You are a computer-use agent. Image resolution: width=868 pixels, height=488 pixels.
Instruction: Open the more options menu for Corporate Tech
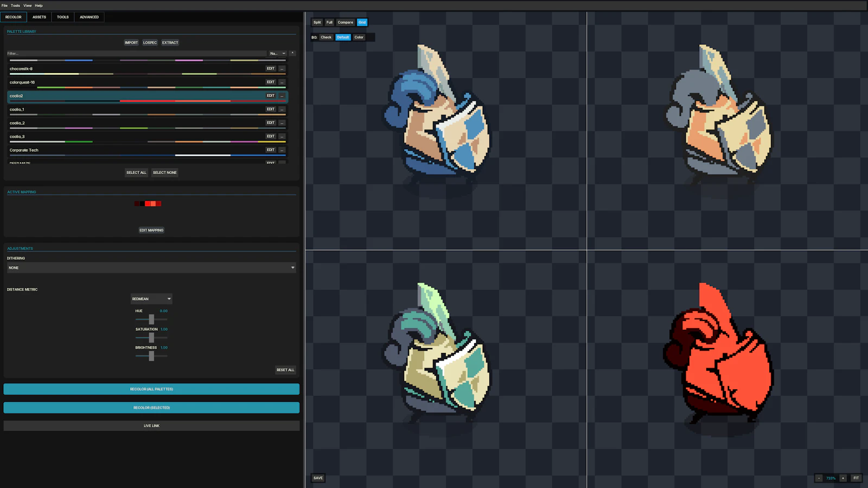pos(282,150)
